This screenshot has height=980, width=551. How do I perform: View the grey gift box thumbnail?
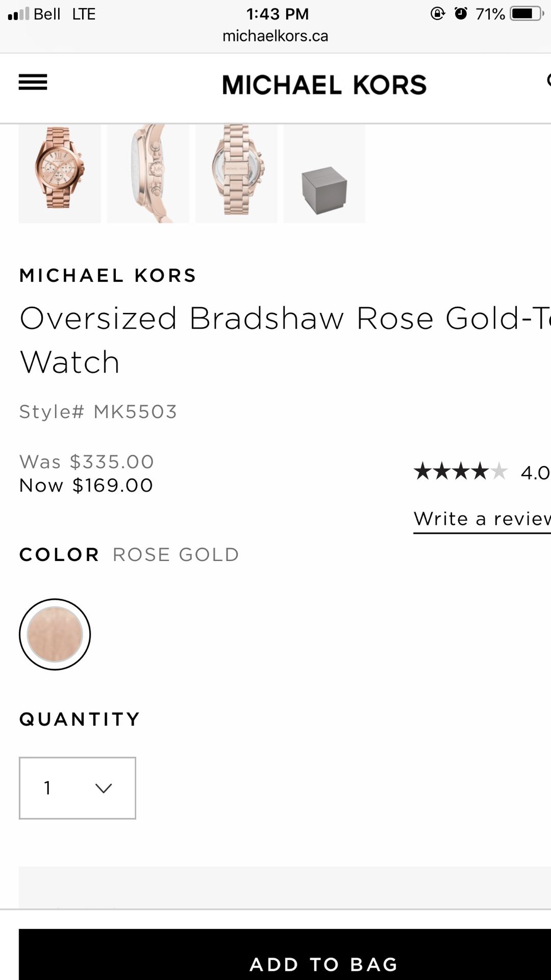point(324,174)
